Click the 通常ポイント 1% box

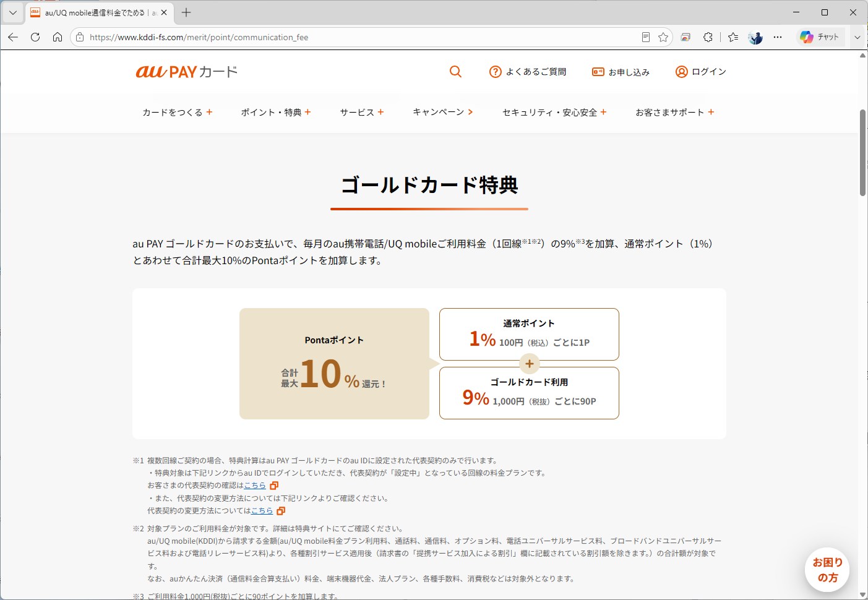(529, 334)
